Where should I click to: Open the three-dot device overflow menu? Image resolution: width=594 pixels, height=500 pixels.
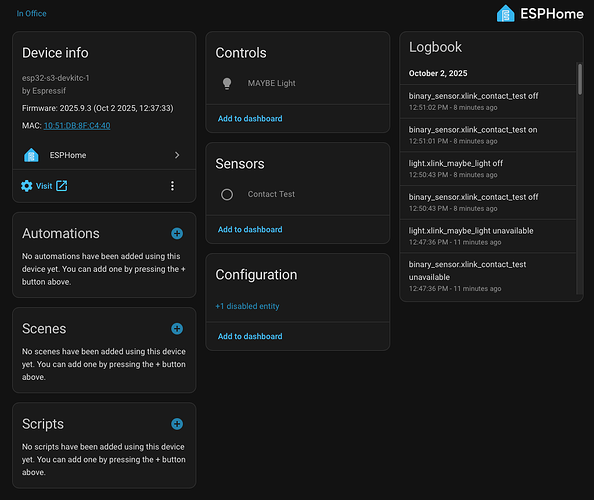(172, 186)
